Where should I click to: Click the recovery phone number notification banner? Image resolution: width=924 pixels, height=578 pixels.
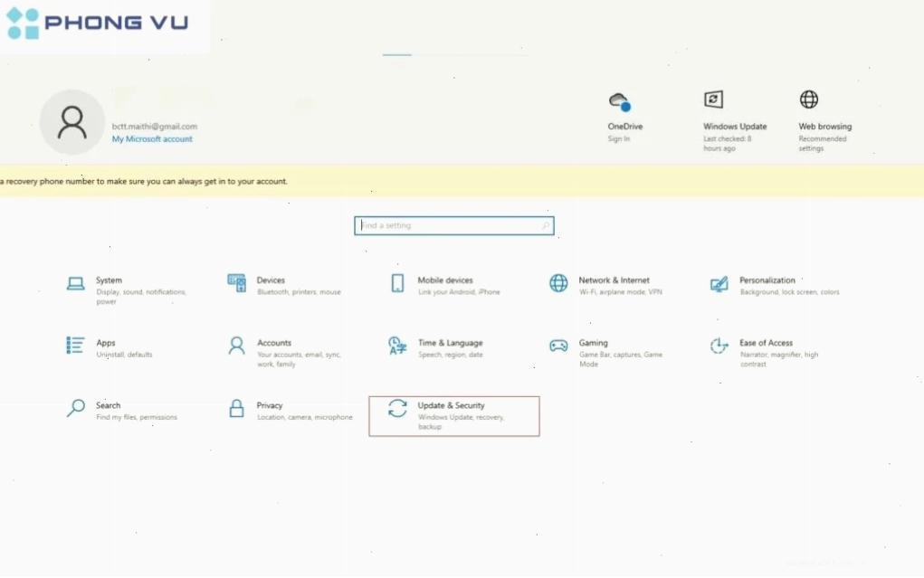pos(462,182)
